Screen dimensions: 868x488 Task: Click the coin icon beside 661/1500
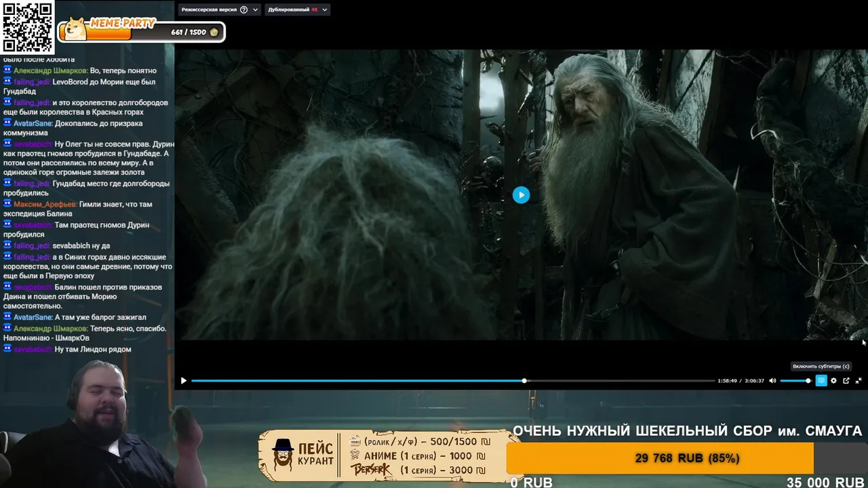click(x=214, y=33)
